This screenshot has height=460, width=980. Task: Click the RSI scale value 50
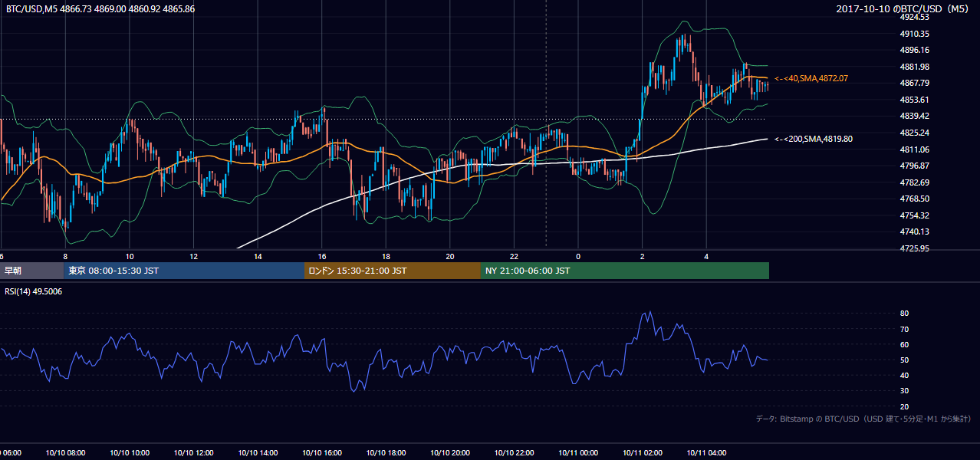(x=904, y=360)
